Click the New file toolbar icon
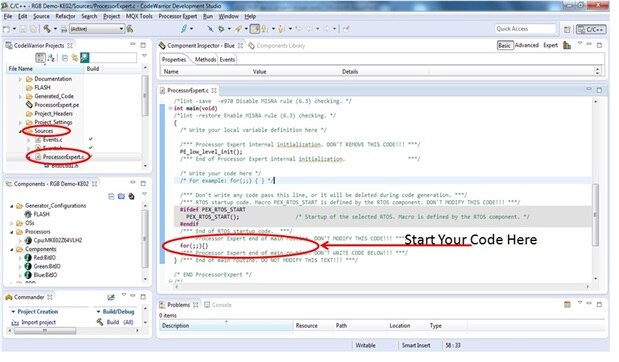Image resolution: width=619 pixels, height=362 pixels. [6, 29]
